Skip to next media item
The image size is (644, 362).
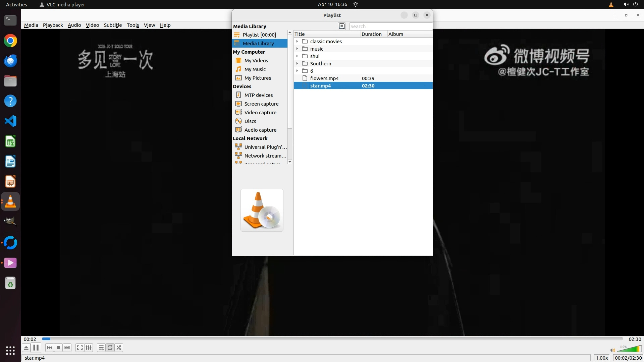(x=67, y=348)
